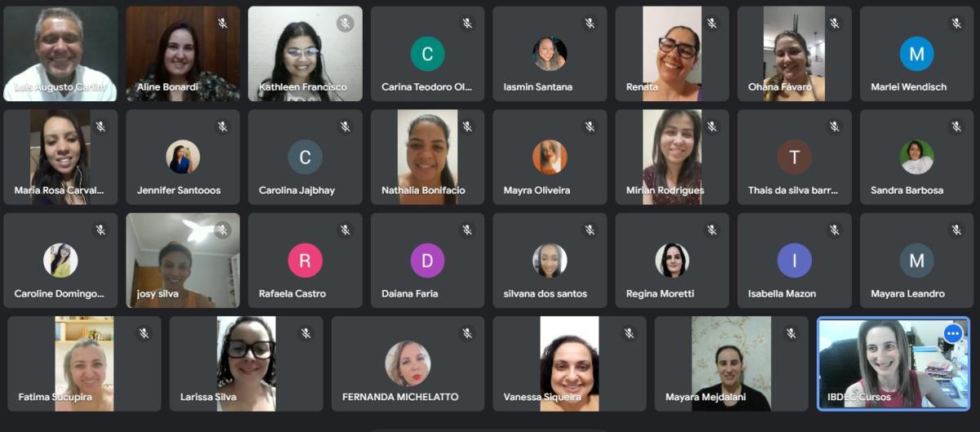Click the Isabella Mazon blue I avatar

point(794,261)
